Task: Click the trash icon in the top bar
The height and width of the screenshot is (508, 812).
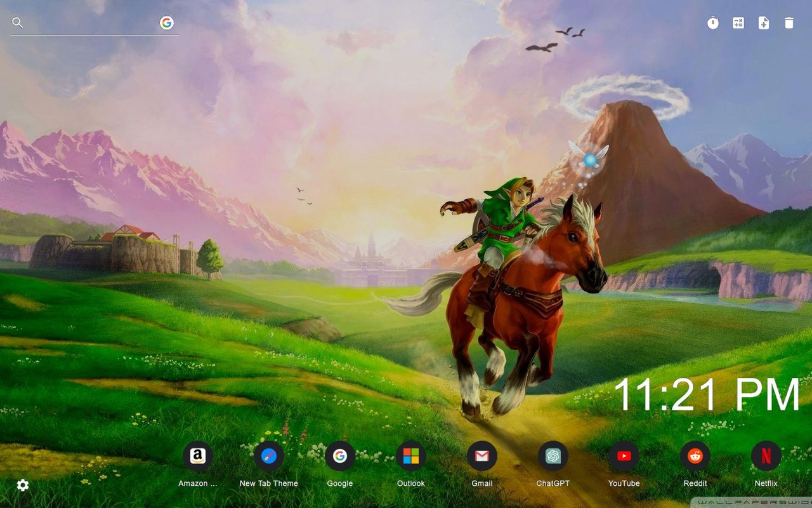Action: click(789, 23)
